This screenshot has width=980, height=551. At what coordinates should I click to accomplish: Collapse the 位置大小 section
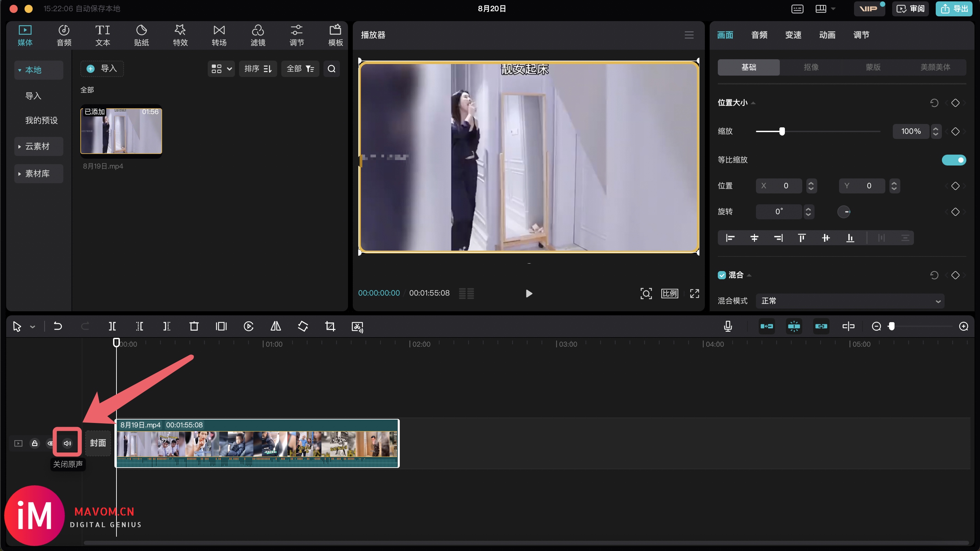tap(753, 103)
